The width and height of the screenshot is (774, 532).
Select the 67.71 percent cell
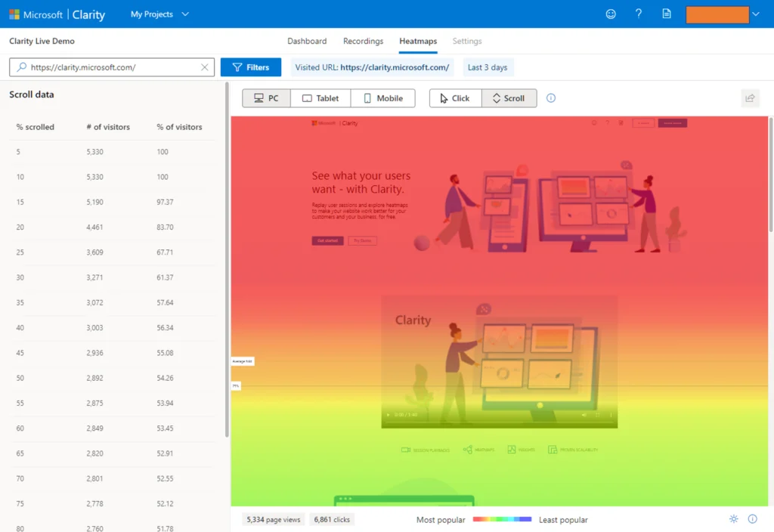coord(165,252)
